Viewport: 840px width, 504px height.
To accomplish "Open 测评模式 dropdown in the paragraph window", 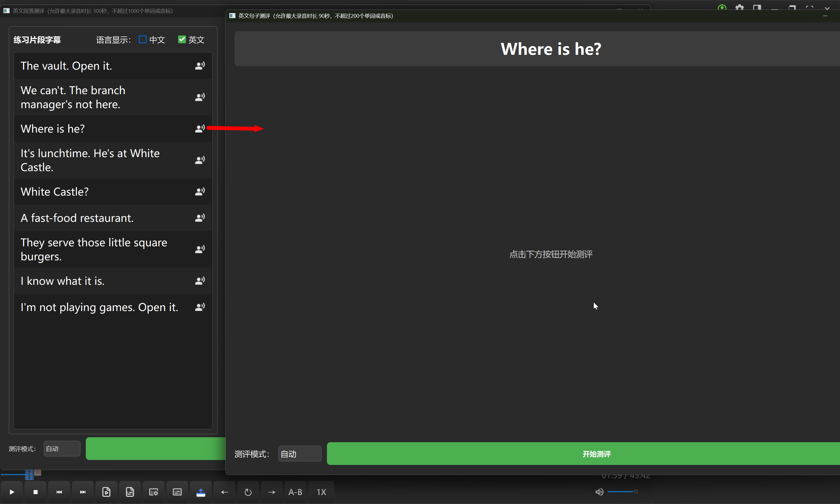I will 62,449.
